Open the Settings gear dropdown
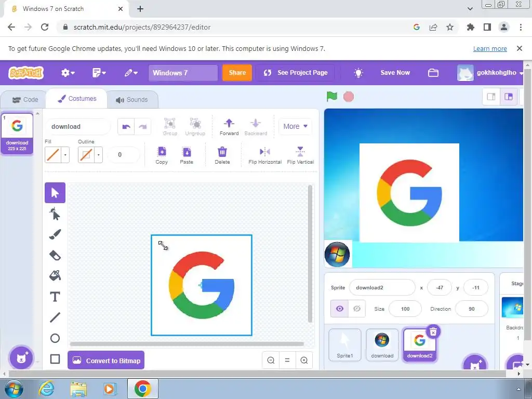Image resolution: width=532 pixels, height=399 pixels. point(68,73)
